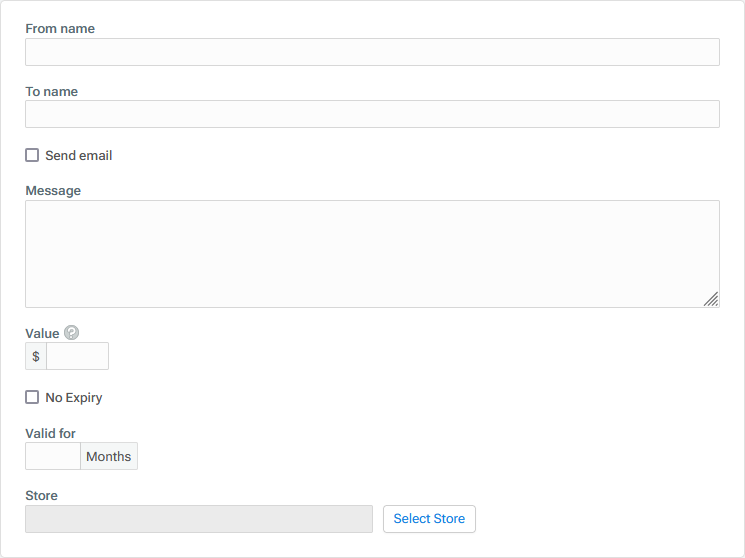
Task: Click into the To name field
Action: 372,114
